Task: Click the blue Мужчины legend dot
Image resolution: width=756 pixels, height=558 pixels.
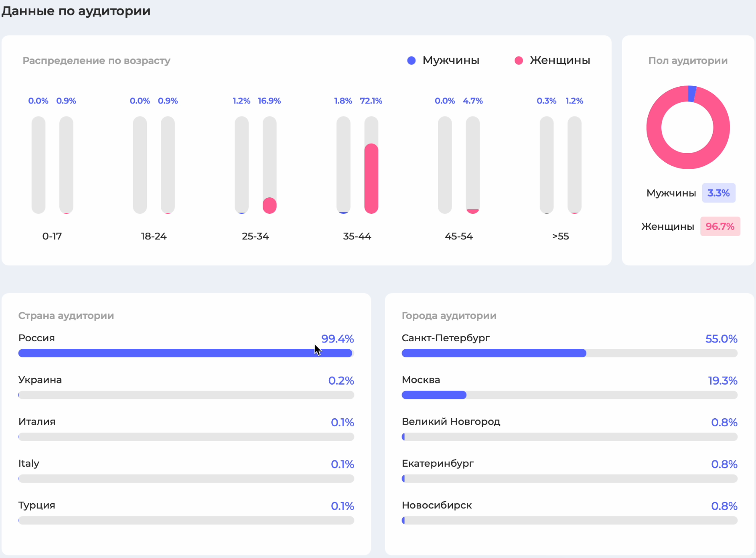Action: tap(411, 61)
